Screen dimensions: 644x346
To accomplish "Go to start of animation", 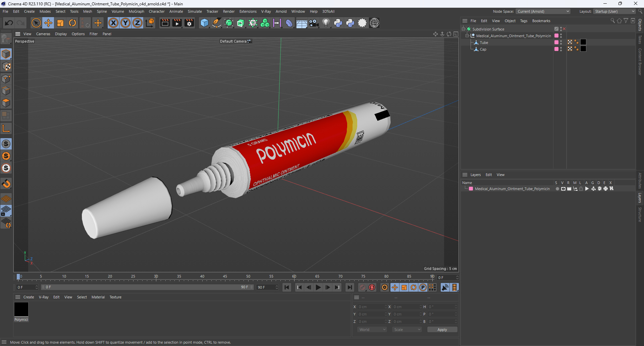I will (287, 287).
